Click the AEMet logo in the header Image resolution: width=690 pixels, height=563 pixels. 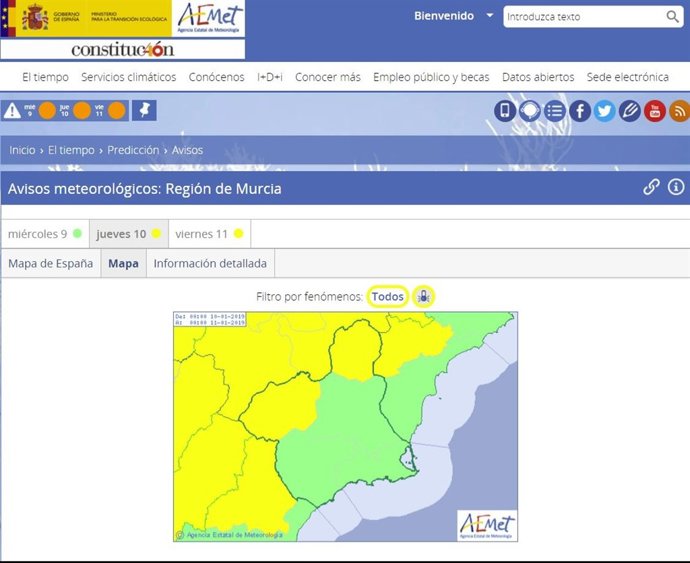pyautogui.click(x=209, y=18)
